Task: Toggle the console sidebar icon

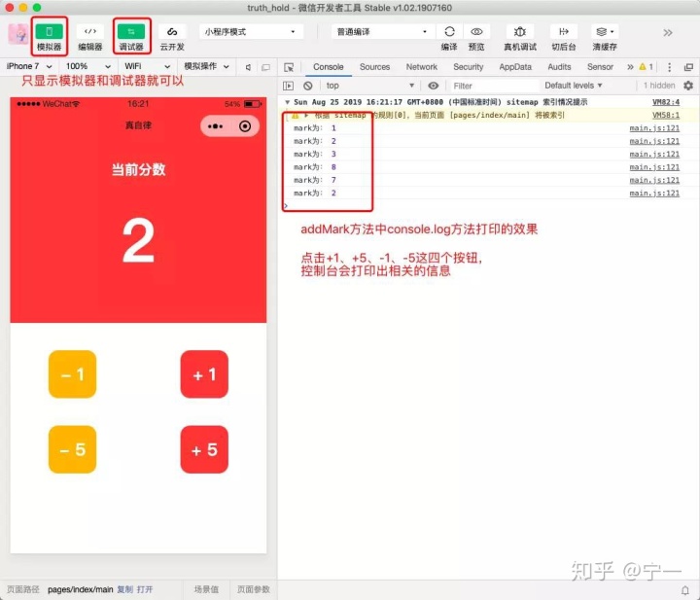Action: pos(289,86)
